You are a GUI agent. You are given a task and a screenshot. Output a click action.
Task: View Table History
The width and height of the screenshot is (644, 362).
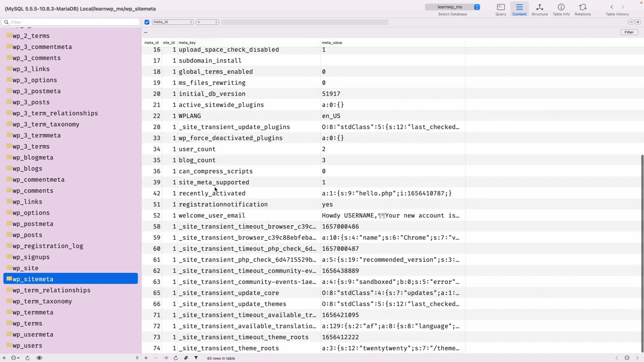[x=617, y=9]
